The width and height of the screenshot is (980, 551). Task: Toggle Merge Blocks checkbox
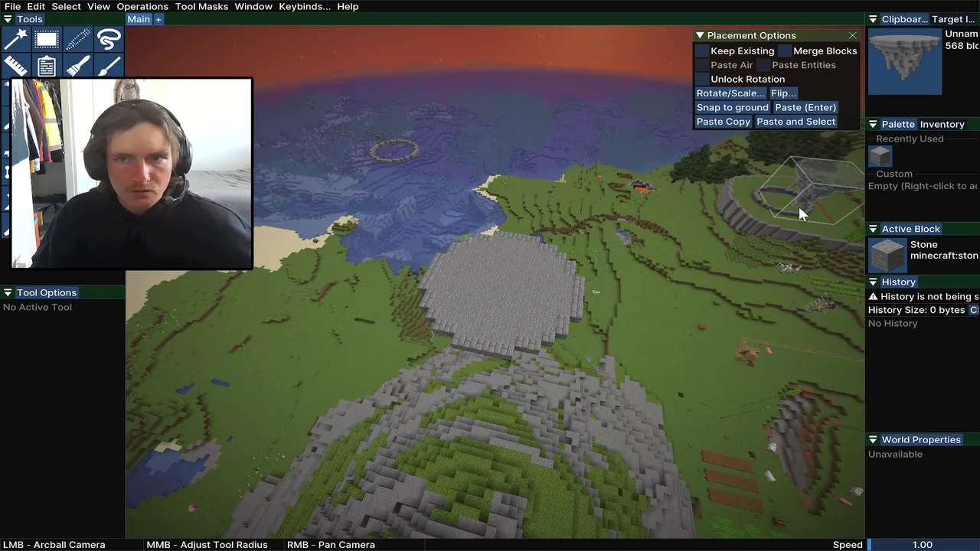pos(785,51)
